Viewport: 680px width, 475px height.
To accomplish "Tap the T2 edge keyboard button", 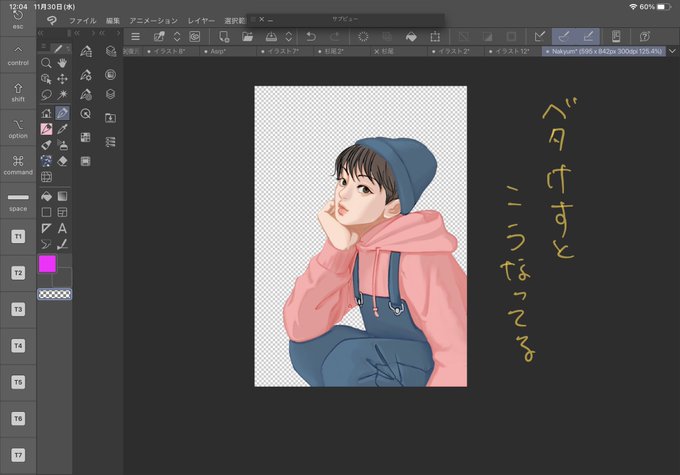I will 18,273.
